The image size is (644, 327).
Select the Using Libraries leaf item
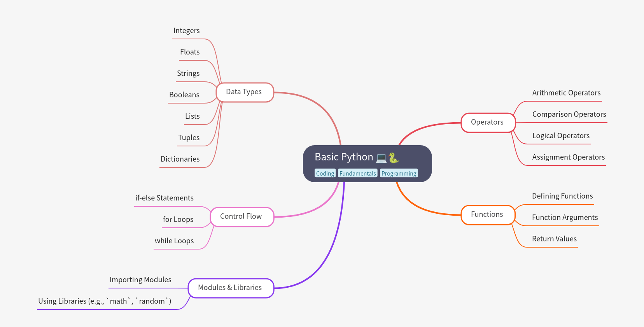(105, 301)
